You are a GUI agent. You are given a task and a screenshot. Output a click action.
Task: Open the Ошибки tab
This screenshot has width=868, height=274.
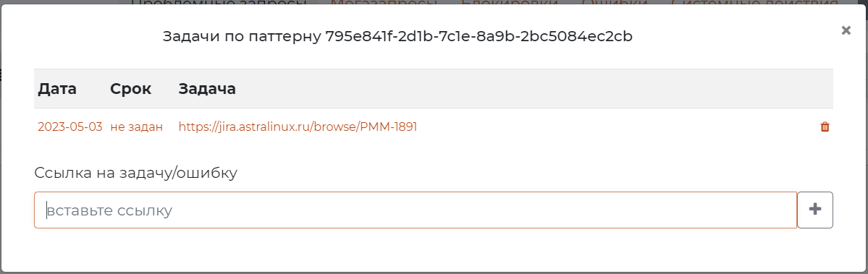[x=615, y=2]
